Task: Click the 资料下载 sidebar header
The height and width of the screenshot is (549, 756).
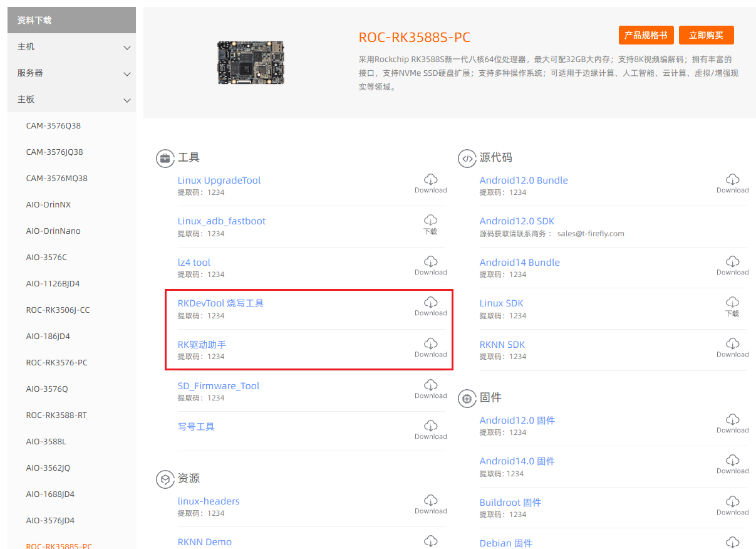Action: (71, 20)
